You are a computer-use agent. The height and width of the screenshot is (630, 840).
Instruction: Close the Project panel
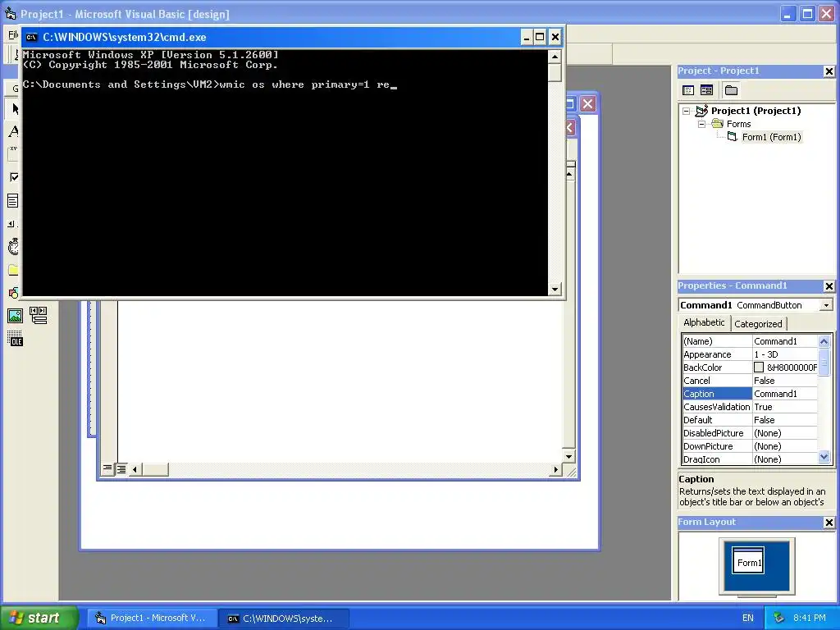pos(829,71)
